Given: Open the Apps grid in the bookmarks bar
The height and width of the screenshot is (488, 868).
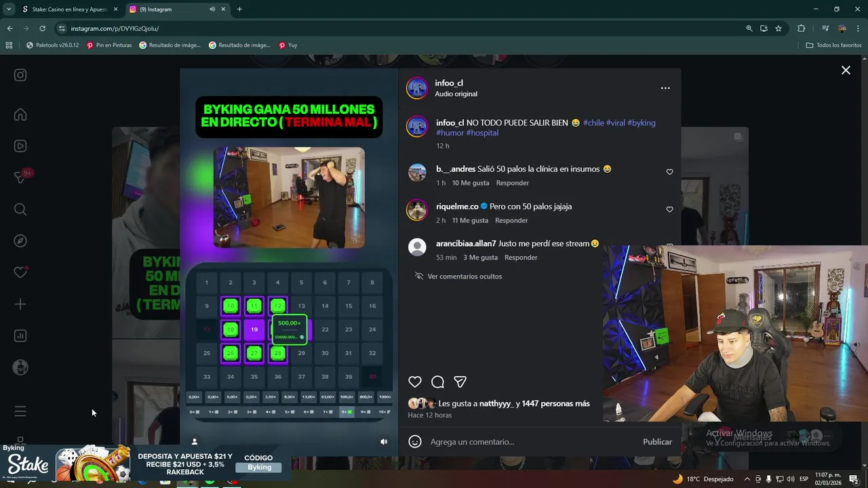Looking at the screenshot, I should 9,45.
